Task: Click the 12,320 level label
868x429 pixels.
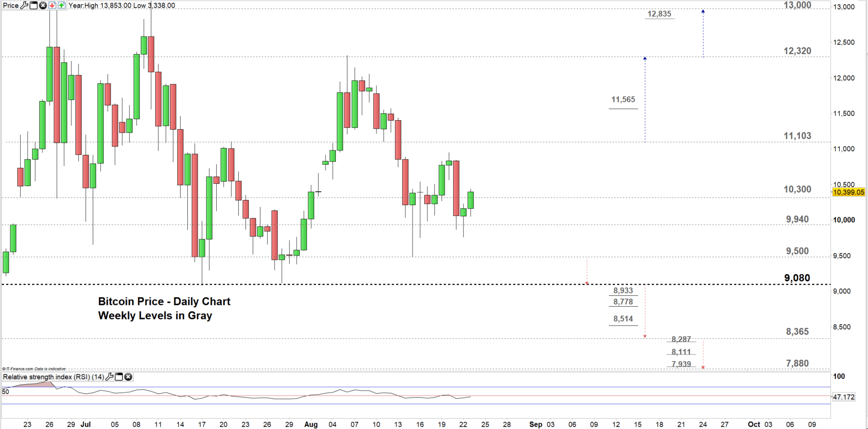Action: coord(797,51)
